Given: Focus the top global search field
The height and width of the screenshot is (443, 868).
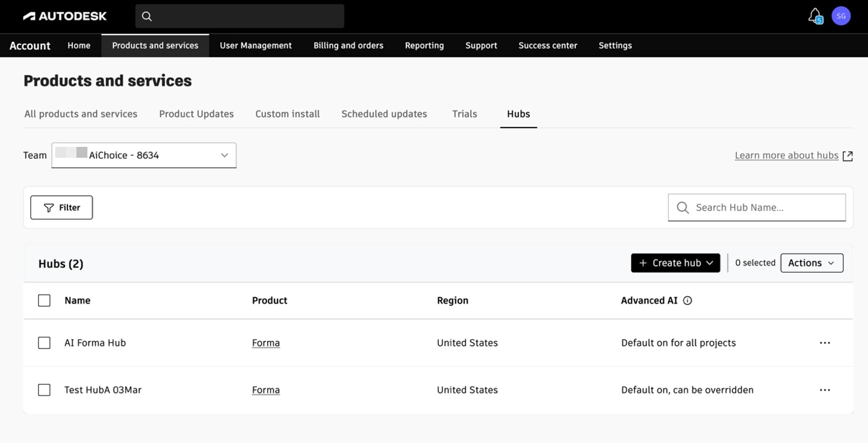Looking at the screenshot, I should click(x=240, y=16).
